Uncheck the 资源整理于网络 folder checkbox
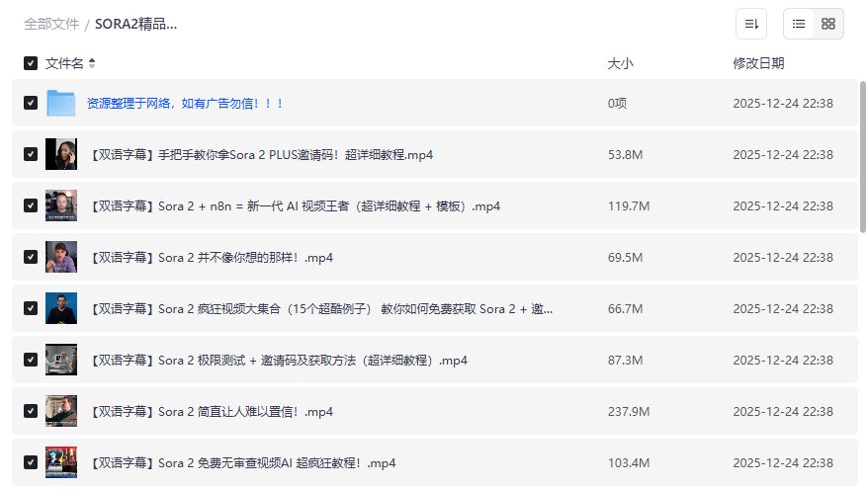The height and width of the screenshot is (489, 868). [x=31, y=103]
